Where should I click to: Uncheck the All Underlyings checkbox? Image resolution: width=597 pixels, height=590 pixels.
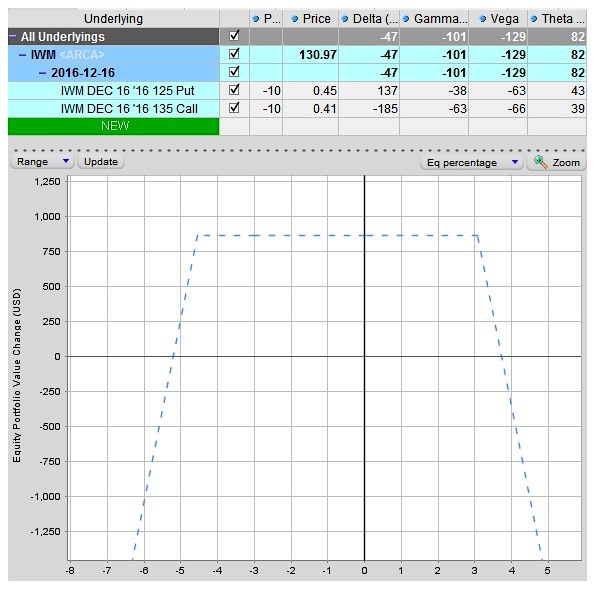(x=234, y=36)
